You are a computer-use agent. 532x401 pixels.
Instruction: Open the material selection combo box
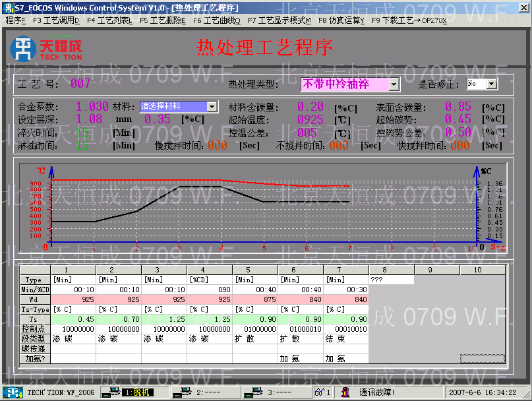pyautogui.click(x=211, y=106)
